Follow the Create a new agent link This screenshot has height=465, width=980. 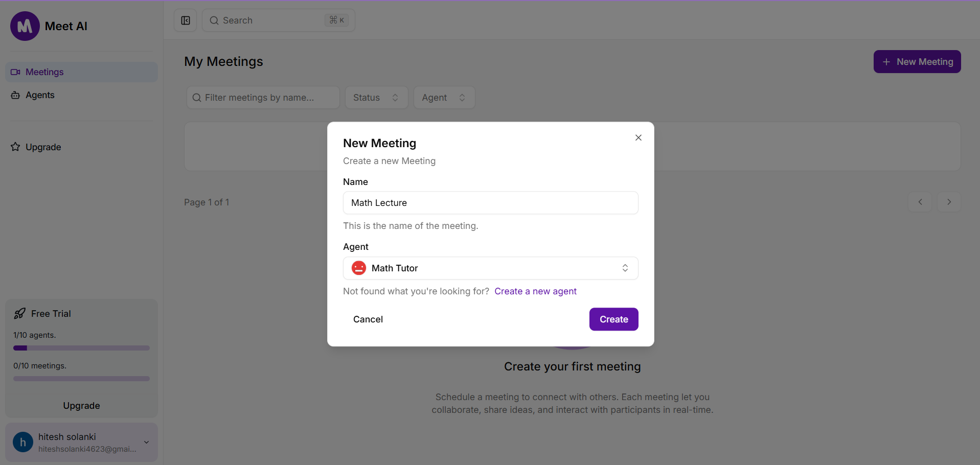click(x=535, y=291)
